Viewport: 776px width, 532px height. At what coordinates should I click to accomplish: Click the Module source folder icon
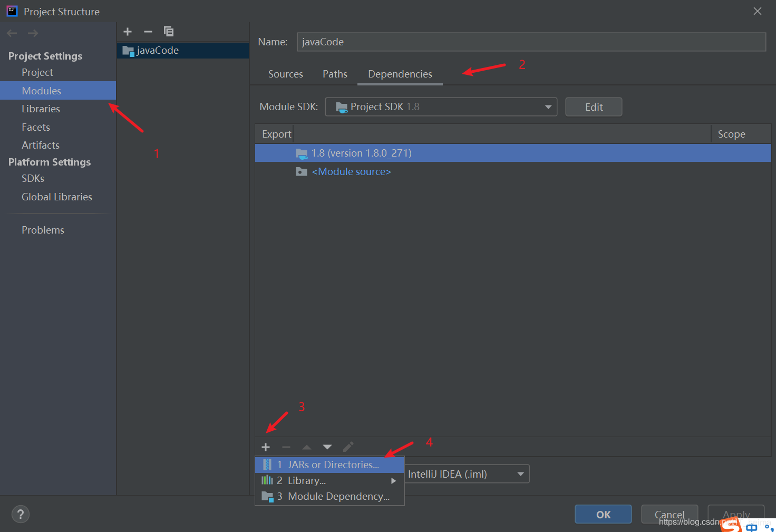click(x=302, y=172)
